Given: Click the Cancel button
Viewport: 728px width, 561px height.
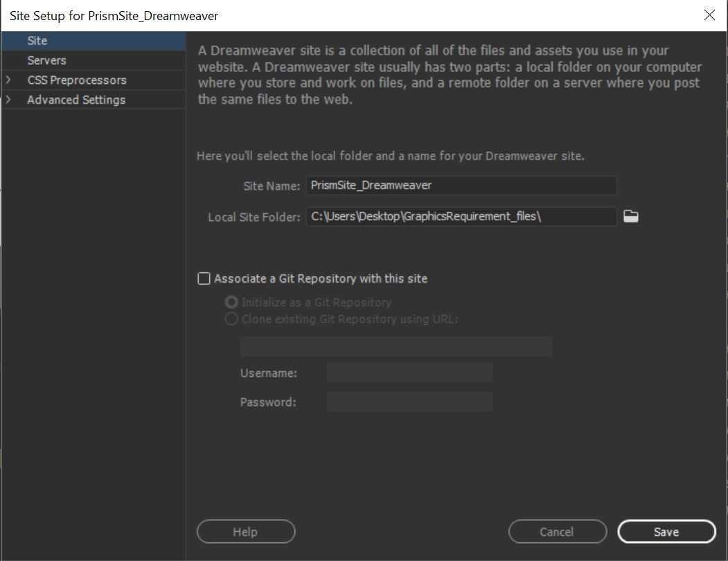Looking at the screenshot, I should (557, 532).
